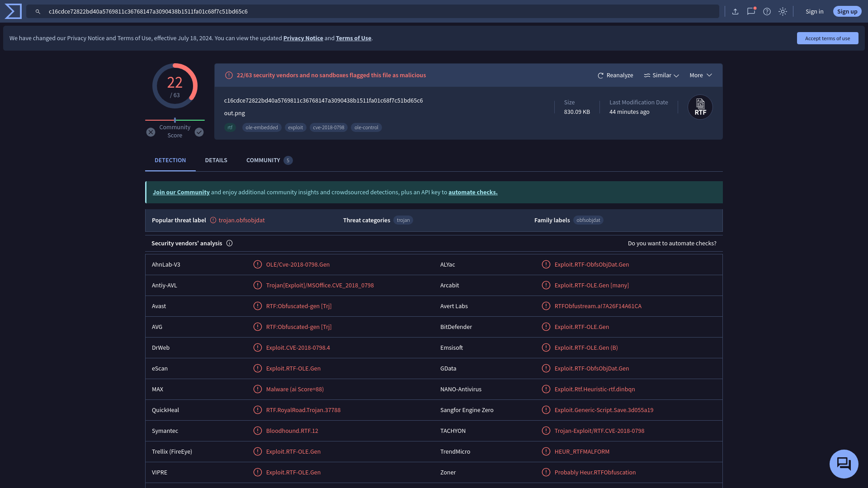Switch to the DETAILS tab

pyautogui.click(x=216, y=160)
